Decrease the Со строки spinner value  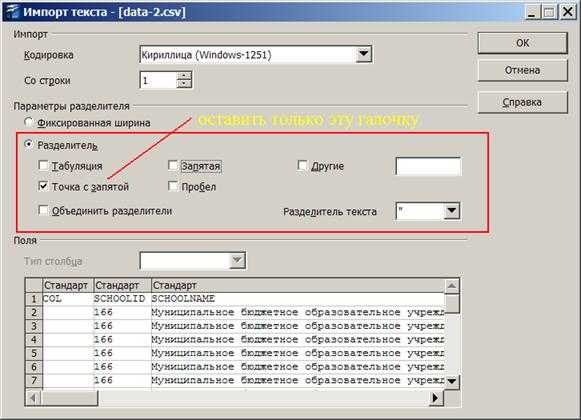pyautogui.click(x=184, y=84)
